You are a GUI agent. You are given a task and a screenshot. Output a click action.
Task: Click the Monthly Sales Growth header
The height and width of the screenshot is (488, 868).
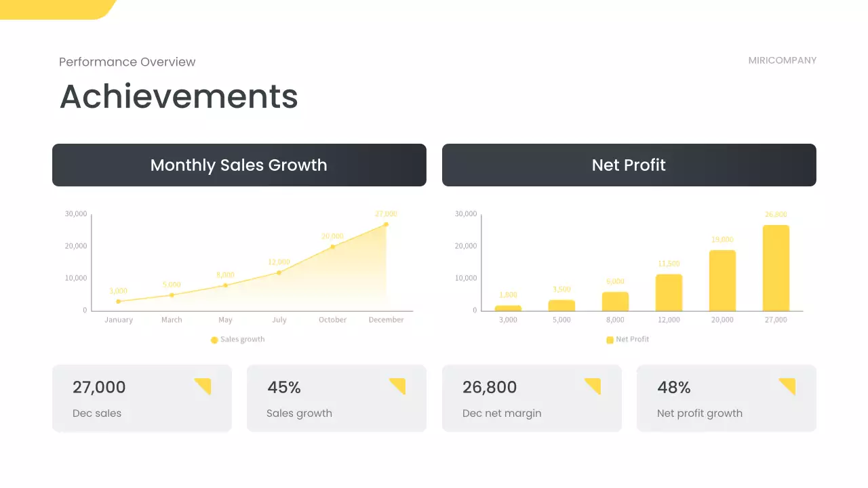(x=239, y=165)
